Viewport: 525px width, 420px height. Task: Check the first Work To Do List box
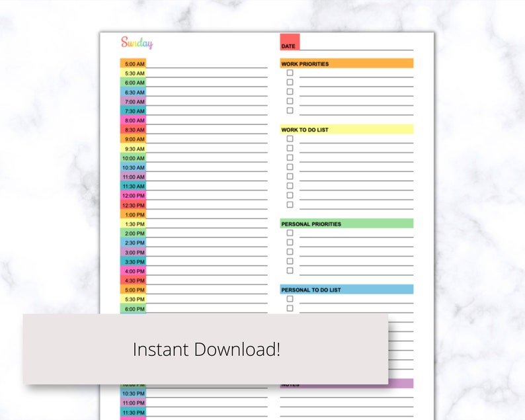(290, 139)
